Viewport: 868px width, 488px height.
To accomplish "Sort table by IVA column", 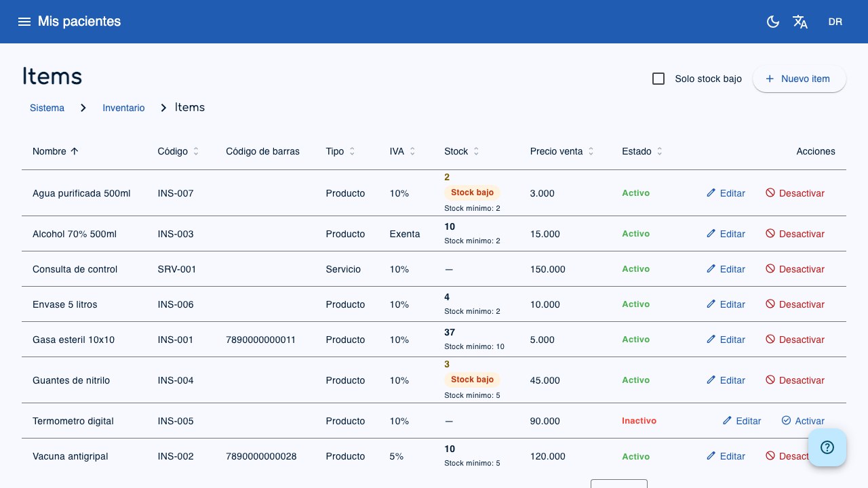I will coord(403,151).
